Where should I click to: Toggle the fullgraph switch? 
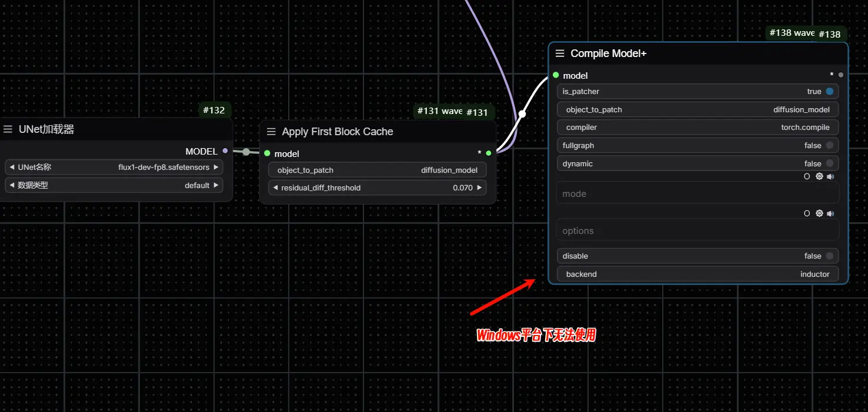click(829, 146)
